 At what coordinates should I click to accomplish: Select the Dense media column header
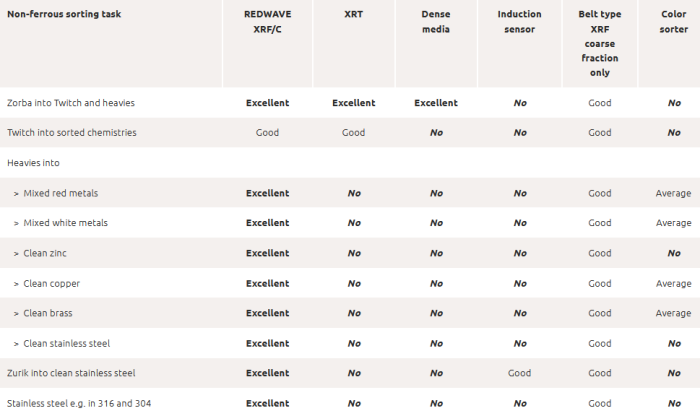coord(436,24)
